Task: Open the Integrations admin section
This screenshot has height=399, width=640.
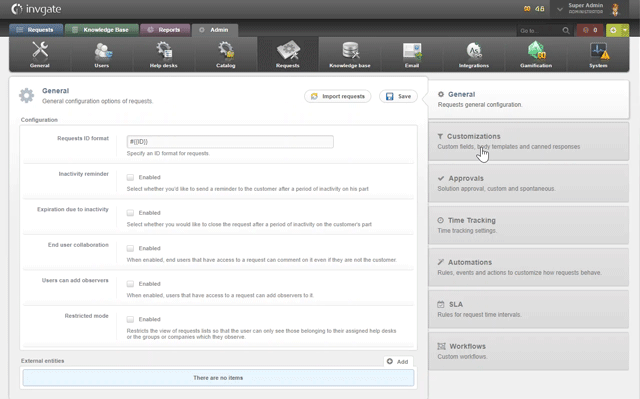Action: point(474,55)
